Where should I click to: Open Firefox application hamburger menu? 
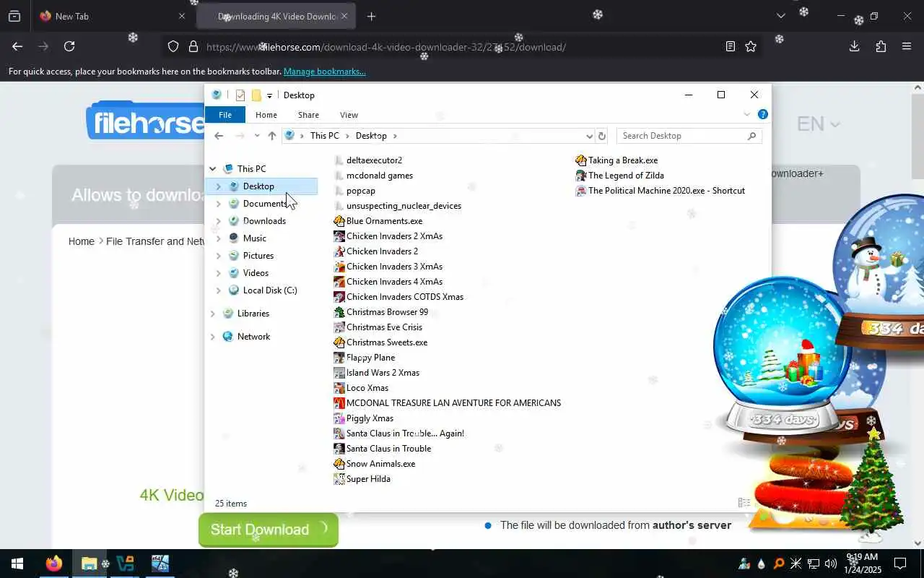coord(907,46)
